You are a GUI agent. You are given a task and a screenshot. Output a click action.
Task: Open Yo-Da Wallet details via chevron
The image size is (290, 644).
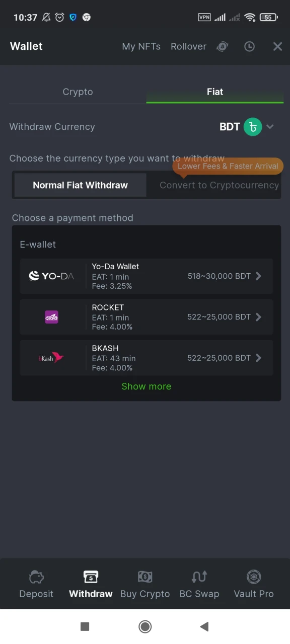tap(258, 276)
